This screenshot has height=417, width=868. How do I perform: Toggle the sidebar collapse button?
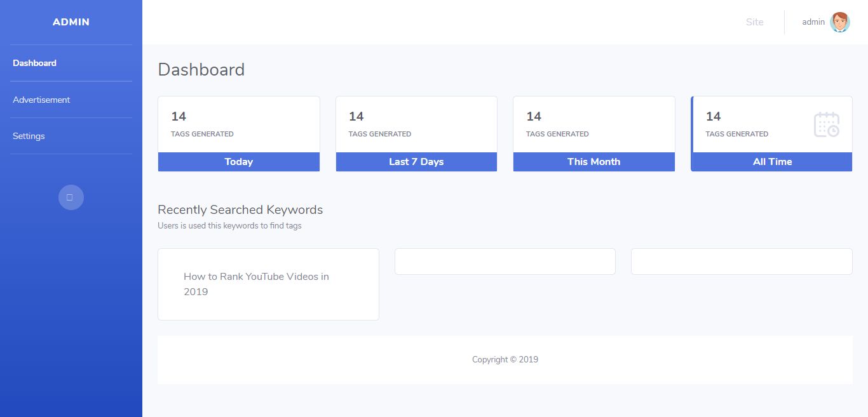[x=71, y=197]
